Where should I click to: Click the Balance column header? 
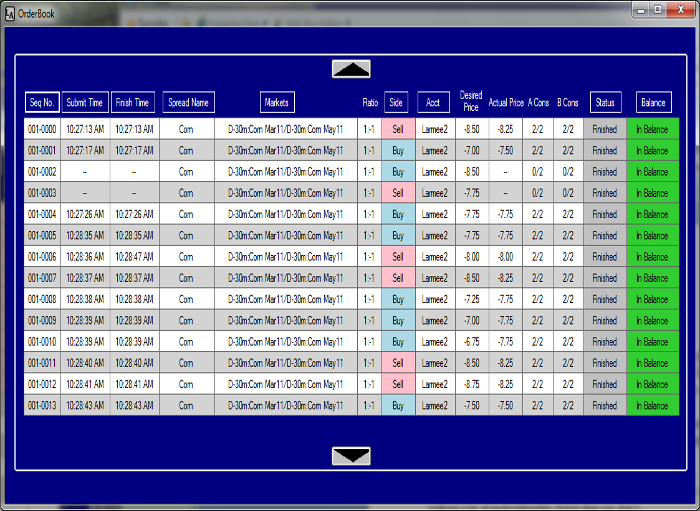click(x=653, y=102)
